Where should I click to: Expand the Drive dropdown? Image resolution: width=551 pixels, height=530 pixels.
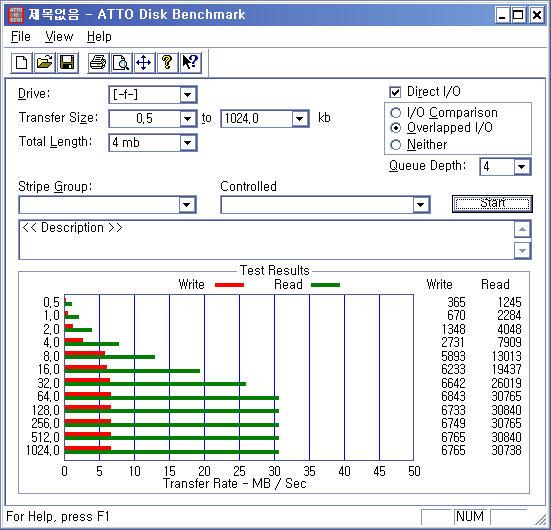(x=188, y=95)
